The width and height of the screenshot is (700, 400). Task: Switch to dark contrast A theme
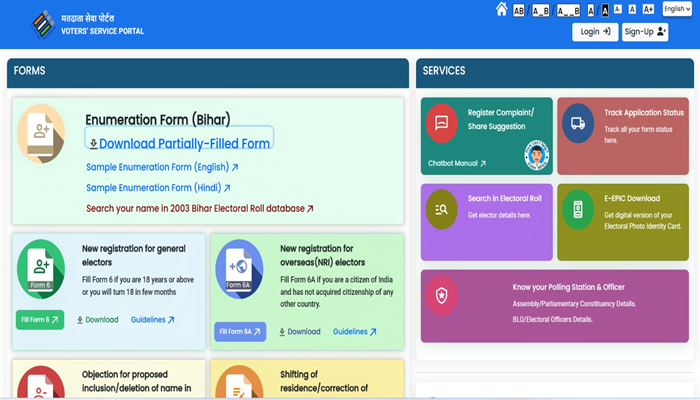coord(605,10)
